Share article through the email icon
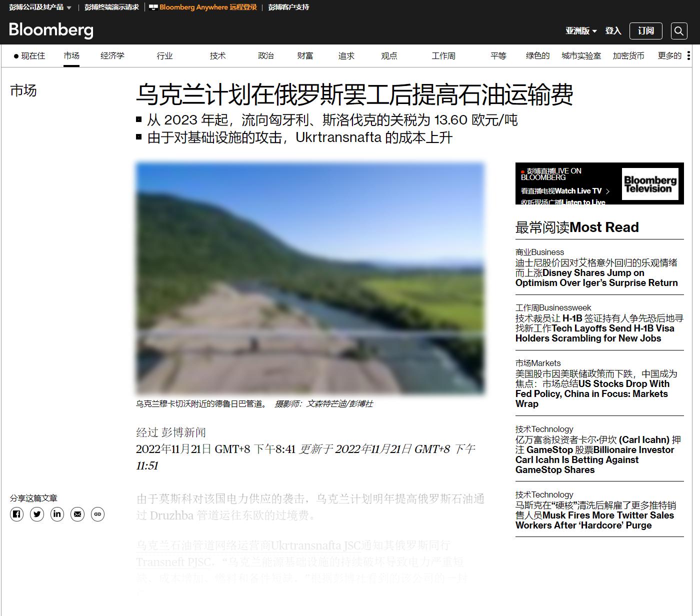 78,514
